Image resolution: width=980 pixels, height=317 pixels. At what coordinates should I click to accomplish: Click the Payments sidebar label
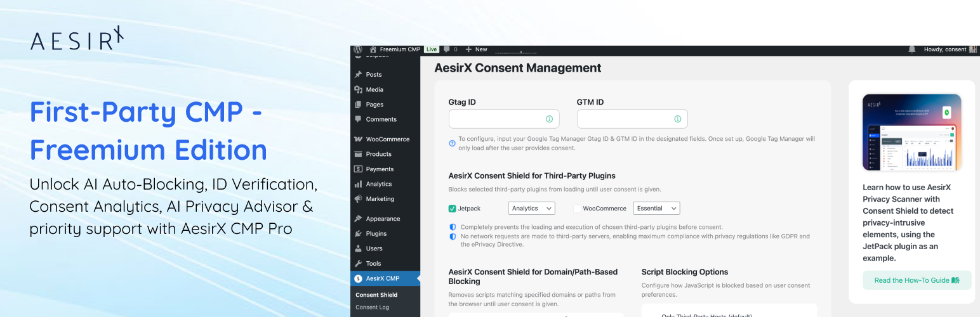click(380, 169)
